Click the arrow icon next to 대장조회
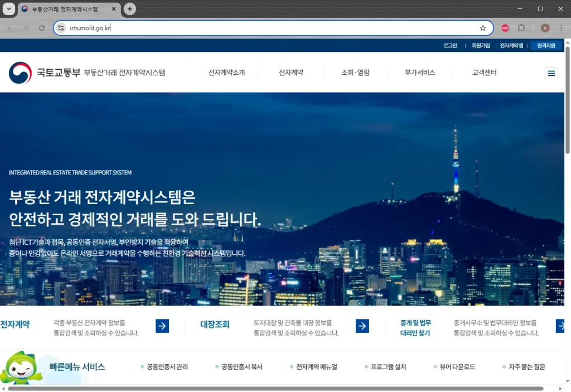Image resolution: width=571 pixels, height=392 pixels. click(361, 326)
